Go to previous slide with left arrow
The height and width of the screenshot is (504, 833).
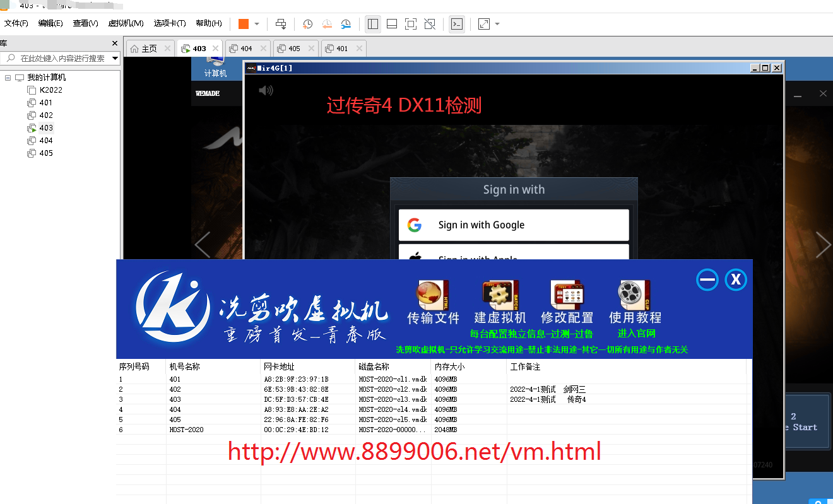pyautogui.click(x=203, y=245)
